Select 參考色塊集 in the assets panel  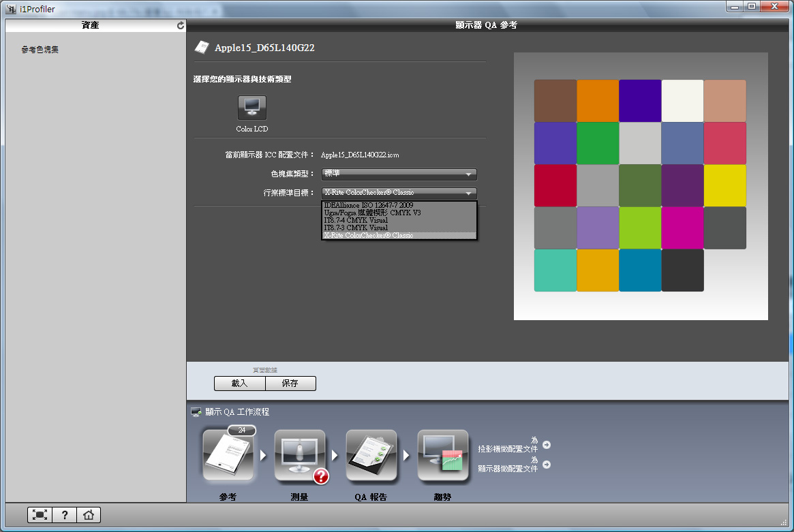tap(40, 50)
